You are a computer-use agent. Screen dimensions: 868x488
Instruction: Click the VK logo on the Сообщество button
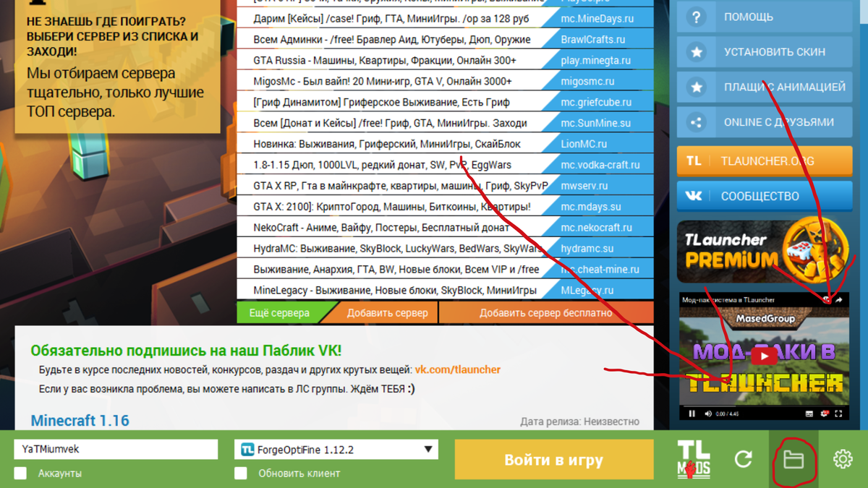(694, 196)
